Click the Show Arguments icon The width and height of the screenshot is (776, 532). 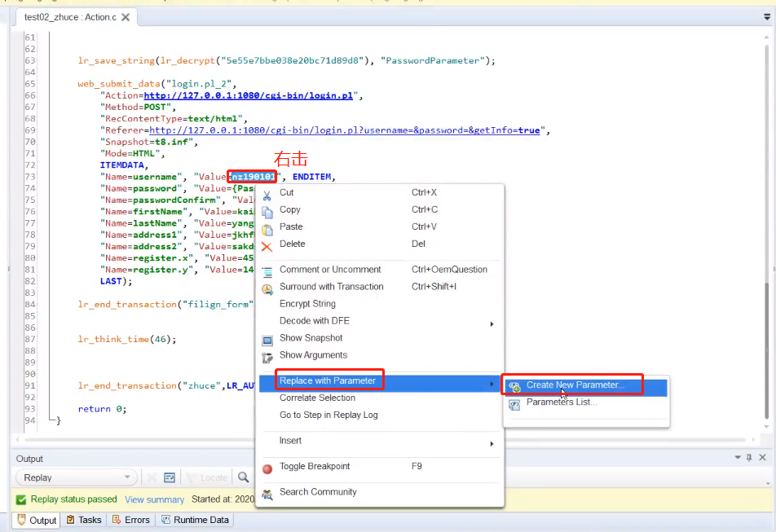point(267,358)
